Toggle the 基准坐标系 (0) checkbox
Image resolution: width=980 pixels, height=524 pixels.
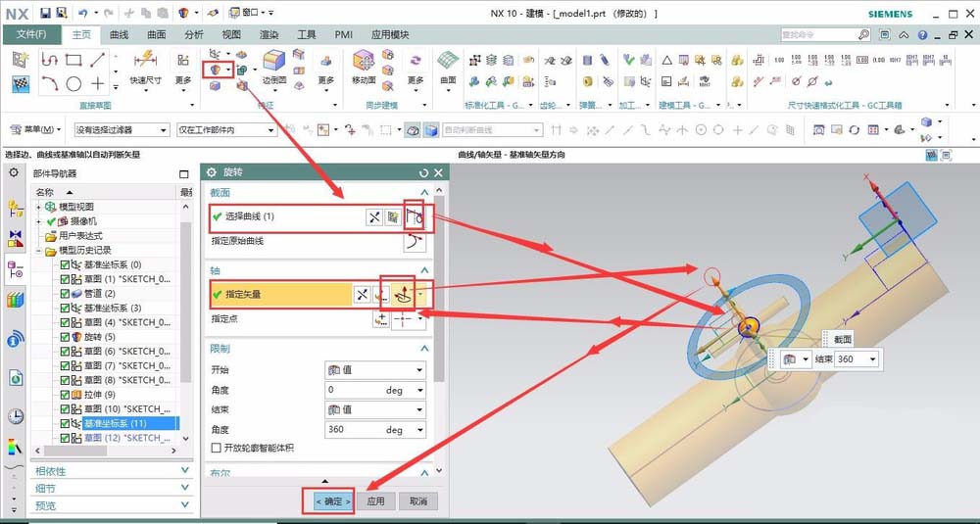coord(65,264)
